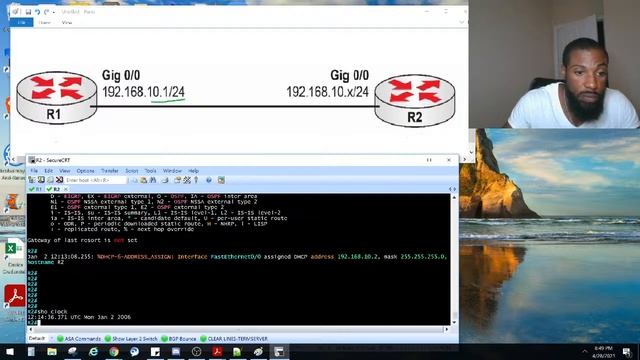640x360 pixels.
Task: Click Copy icon in SecureCRT toolbar
Action: coord(135,180)
